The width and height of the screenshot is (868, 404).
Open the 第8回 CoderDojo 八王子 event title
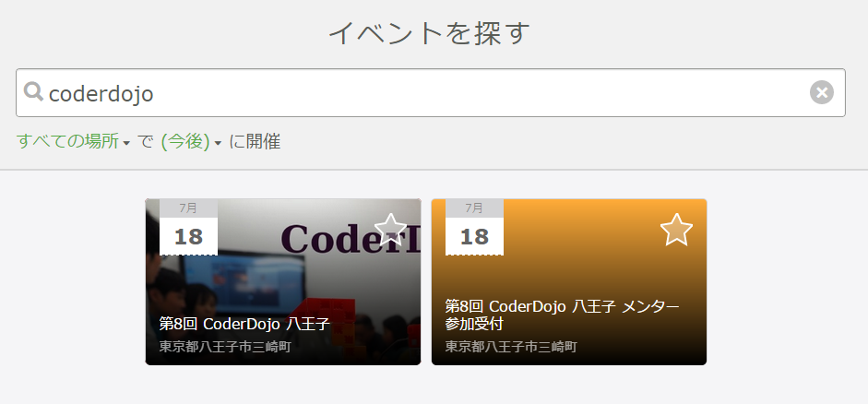[x=244, y=323]
